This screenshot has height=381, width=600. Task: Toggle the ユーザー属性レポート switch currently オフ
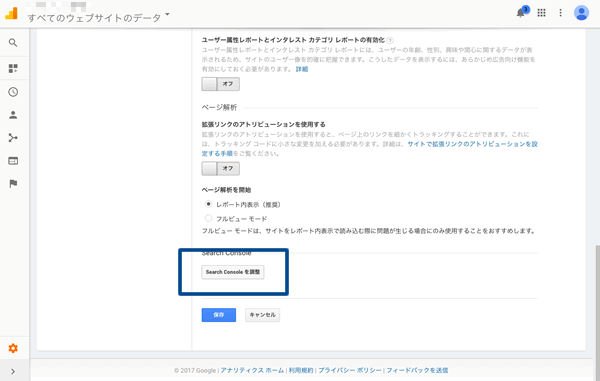[221, 84]
